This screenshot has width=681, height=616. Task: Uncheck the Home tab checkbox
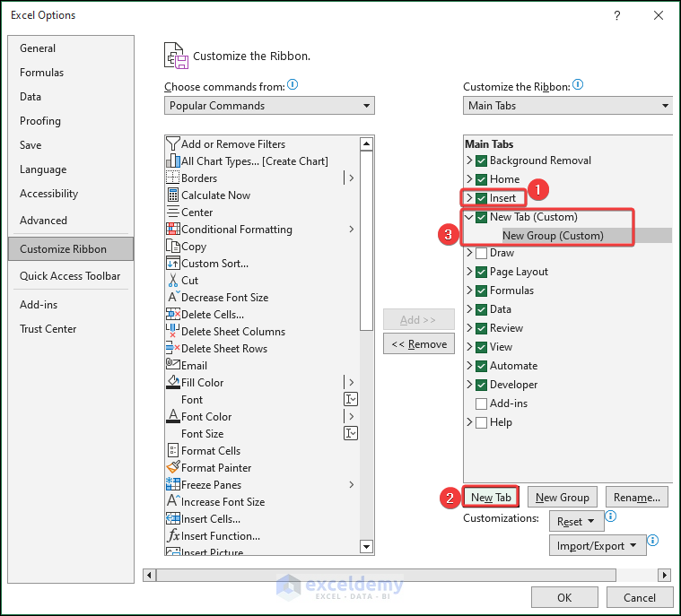[481, 179]
